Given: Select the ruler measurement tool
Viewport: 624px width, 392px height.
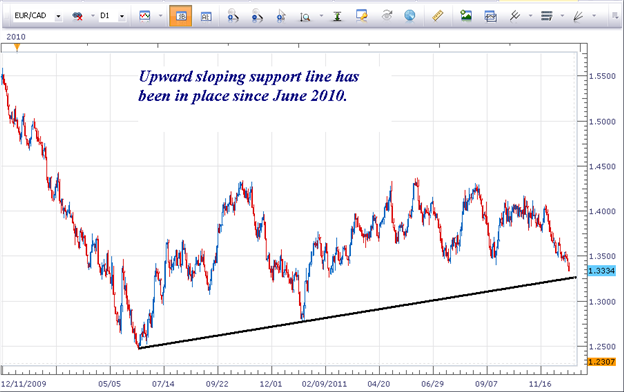Looking at the screenshot, I should tap(438, 16).
